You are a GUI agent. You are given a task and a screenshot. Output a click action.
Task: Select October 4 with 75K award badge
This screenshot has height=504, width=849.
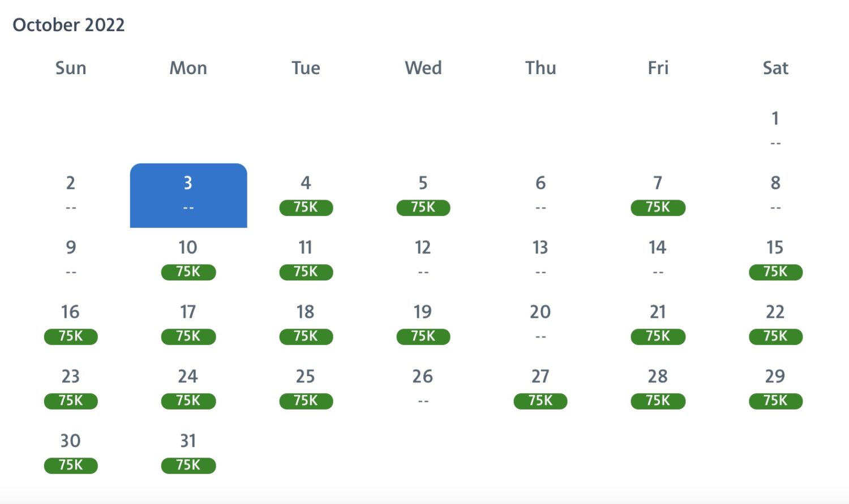306,195
